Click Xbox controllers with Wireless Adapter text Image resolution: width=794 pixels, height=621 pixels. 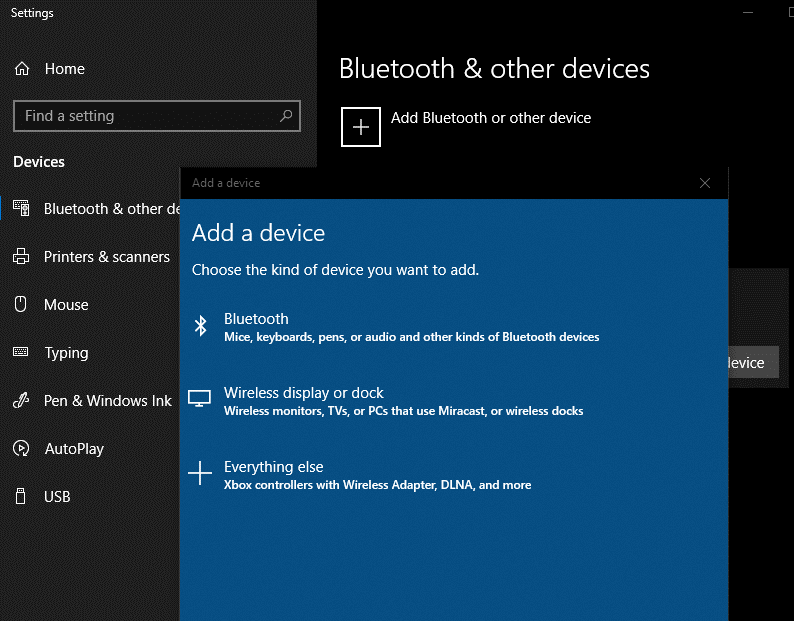378,485
